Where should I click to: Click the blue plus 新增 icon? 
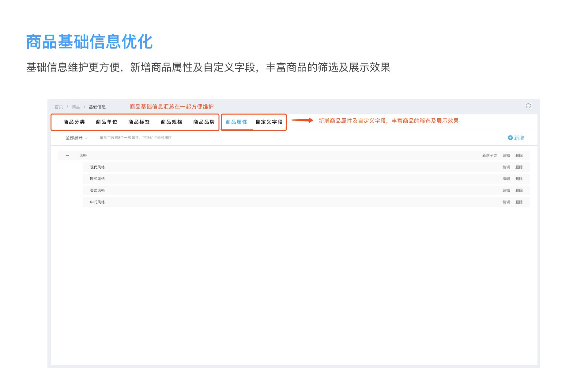pos(510,138)
